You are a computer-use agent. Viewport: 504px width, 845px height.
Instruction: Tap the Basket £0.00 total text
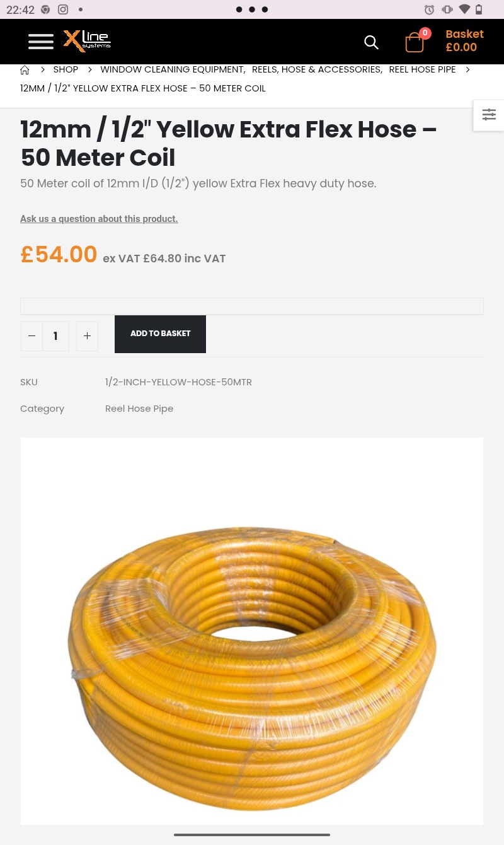pos(464,41)
